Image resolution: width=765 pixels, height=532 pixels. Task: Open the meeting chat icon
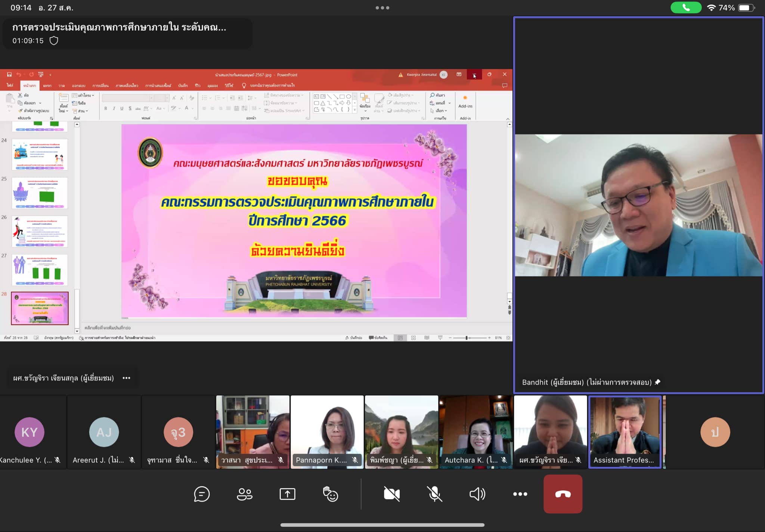point(202,494)
